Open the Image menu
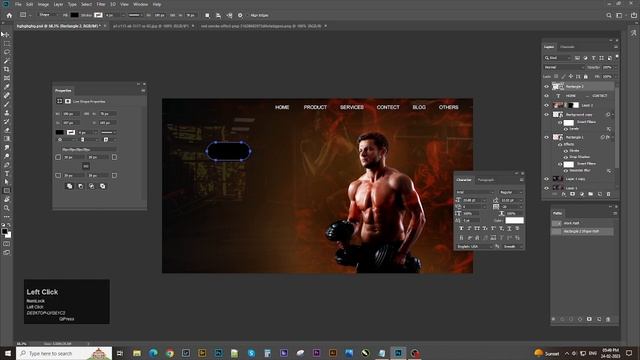This screenshot has width=640, height=360. click(43, 4)
